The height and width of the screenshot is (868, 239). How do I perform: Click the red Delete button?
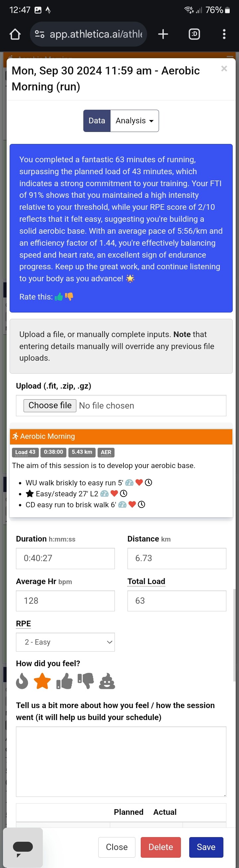161,847
